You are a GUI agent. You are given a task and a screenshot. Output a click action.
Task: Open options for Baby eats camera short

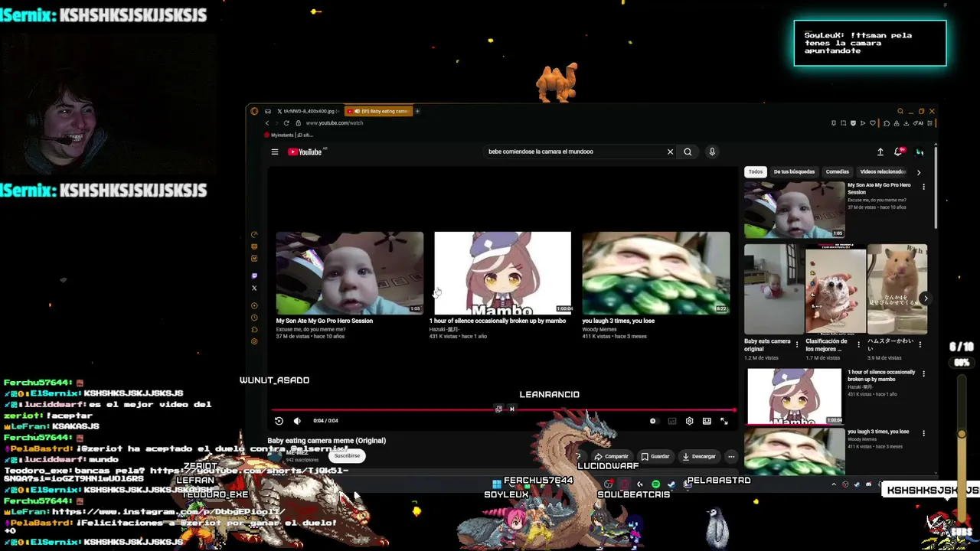pos(797,345)
